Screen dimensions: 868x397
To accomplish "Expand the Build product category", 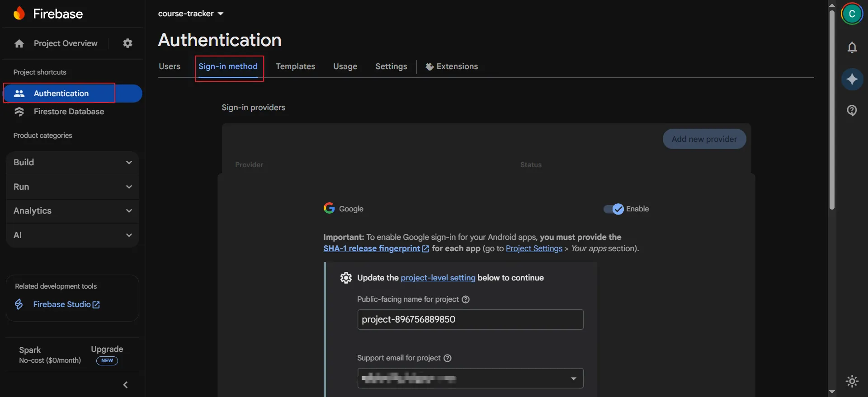I will pos(72,163).
